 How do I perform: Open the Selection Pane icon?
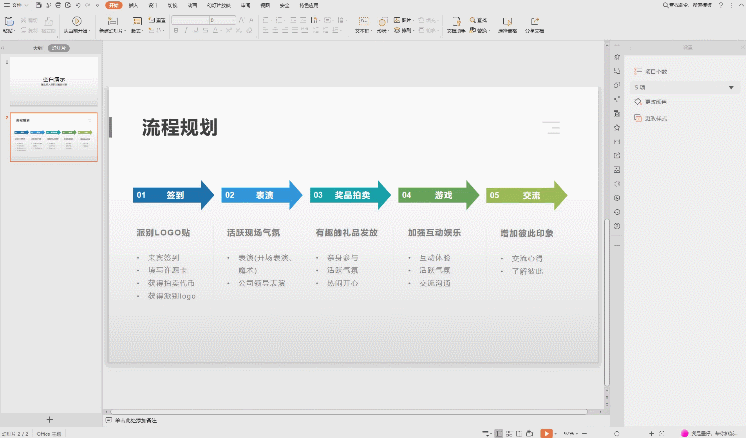point(507,21)
